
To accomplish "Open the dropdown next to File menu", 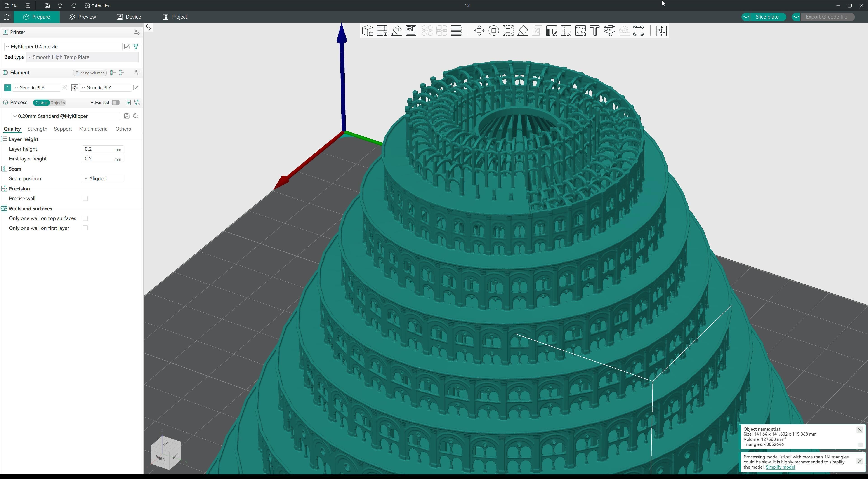I will pyautogui.click(x=28, y=6).
